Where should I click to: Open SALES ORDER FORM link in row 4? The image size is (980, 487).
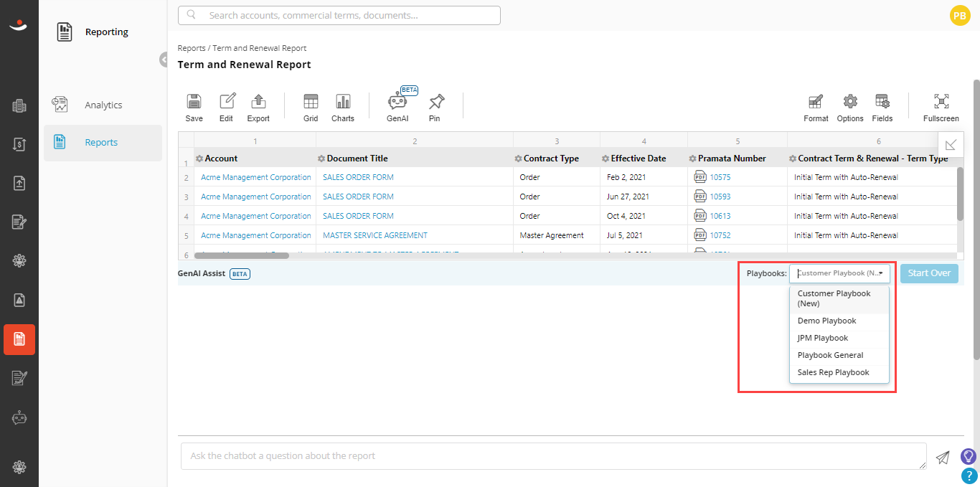(358, 216)
